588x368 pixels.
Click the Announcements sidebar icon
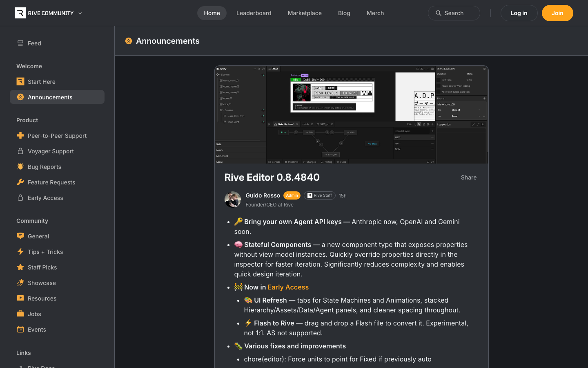click(20, 97)
